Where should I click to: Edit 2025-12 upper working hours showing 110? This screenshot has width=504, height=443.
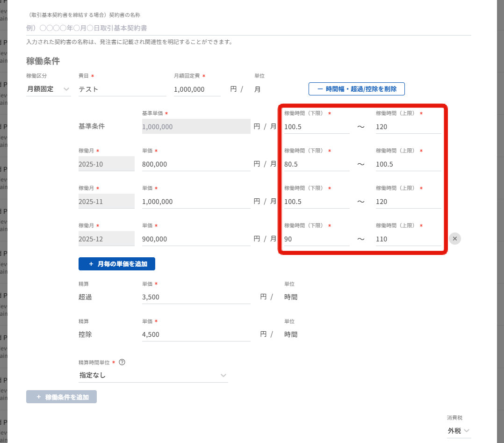pyautogui.click(x=408, y=239)
